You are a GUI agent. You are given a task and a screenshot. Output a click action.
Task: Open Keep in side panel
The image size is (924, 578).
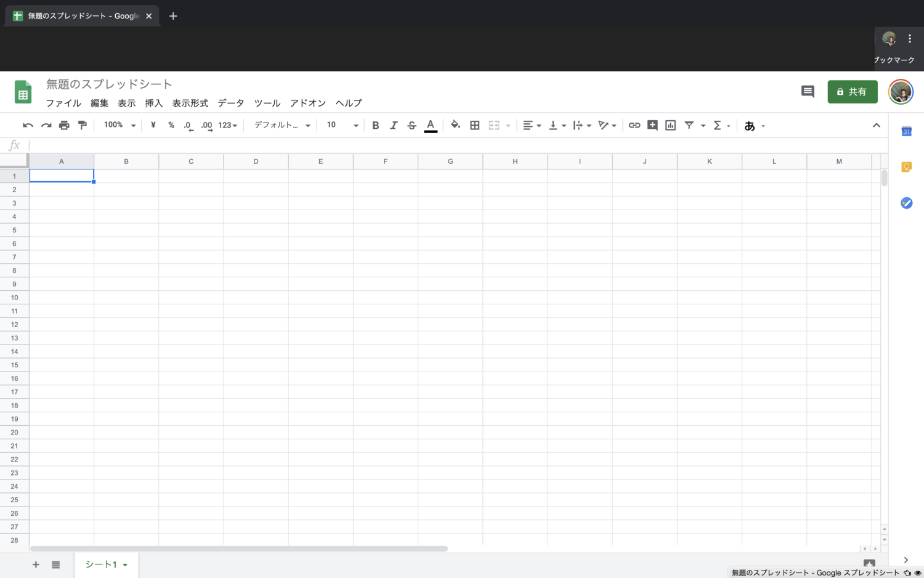(x=906, y=167)
